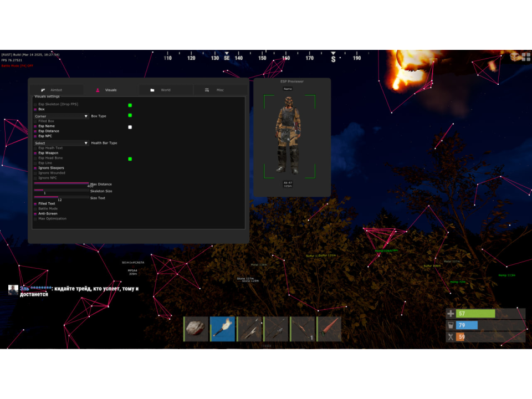The width and height of the screenshot is (532, 399).
Task: Open the white color swatch by Esp Name
Action: [130, 127]
